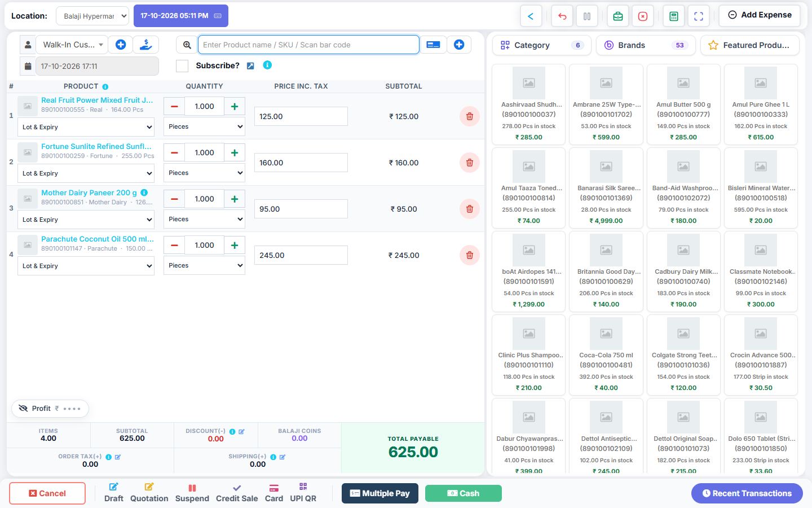Open Pieces unit dropdown for Fortune Sunlite

[204, 173]
